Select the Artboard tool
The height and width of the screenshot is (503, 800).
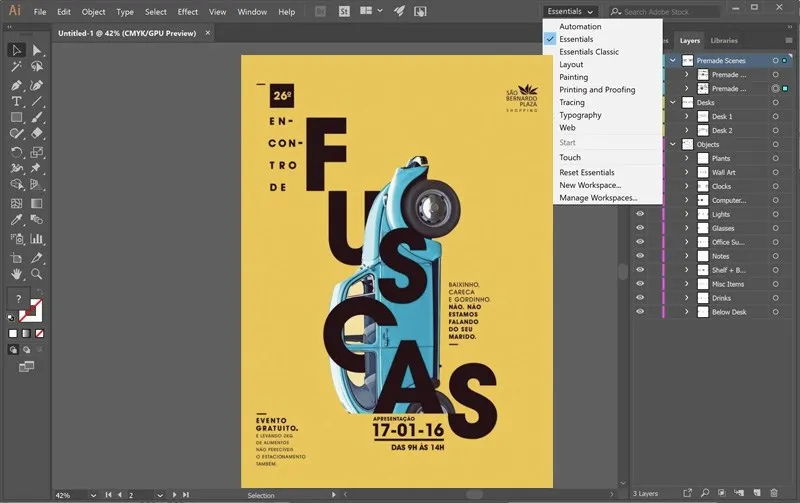click(x=16, y=258)
